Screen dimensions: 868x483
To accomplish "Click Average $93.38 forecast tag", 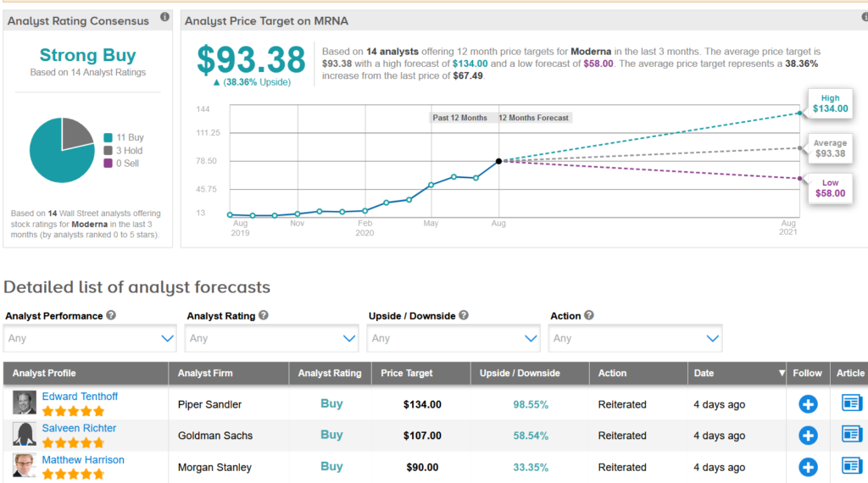I will (x=831, y=148).
